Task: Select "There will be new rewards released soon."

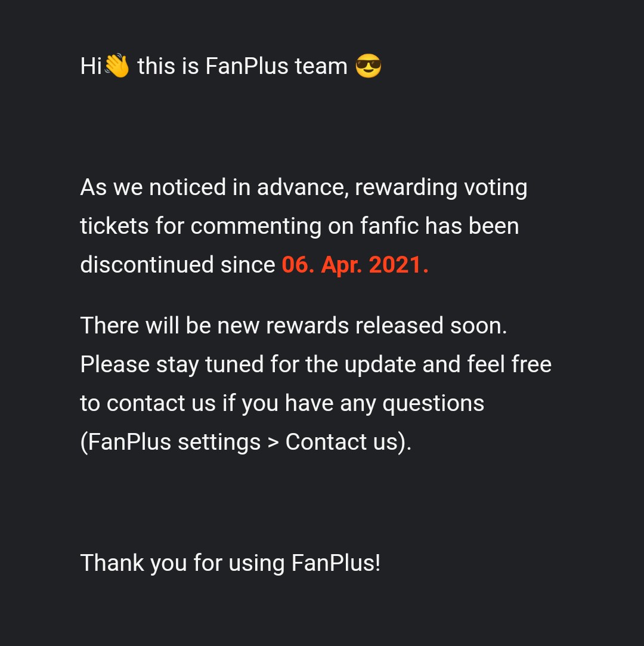Action: (x=293, y=326)
